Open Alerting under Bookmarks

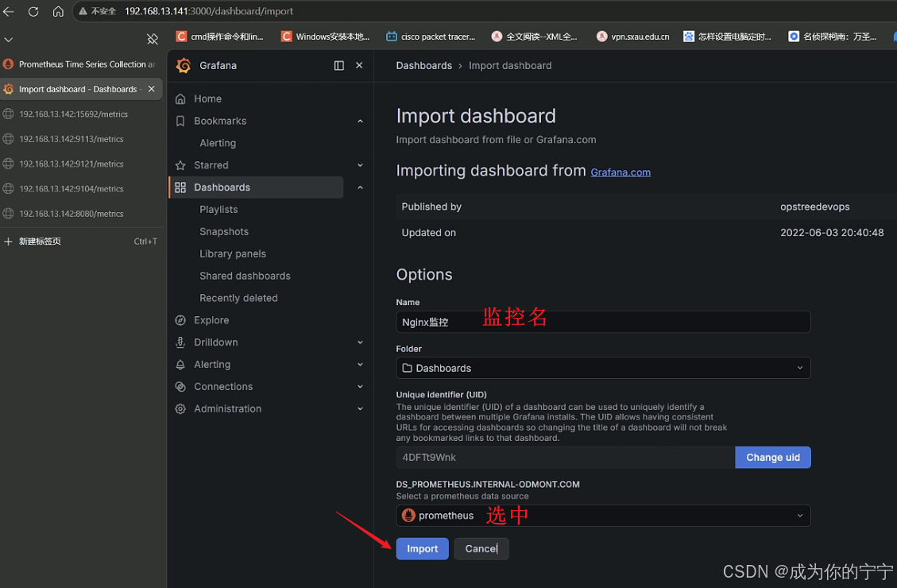tap(218, 143)
